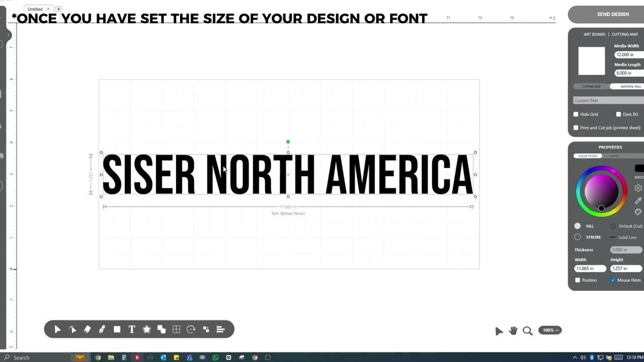Click the Thickness input field
The height and width of the screenshot is (362, 644).
coord(626,250)
